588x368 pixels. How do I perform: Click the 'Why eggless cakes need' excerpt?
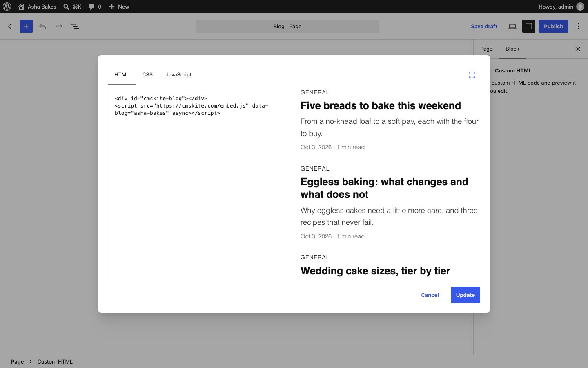click(389, 216)
